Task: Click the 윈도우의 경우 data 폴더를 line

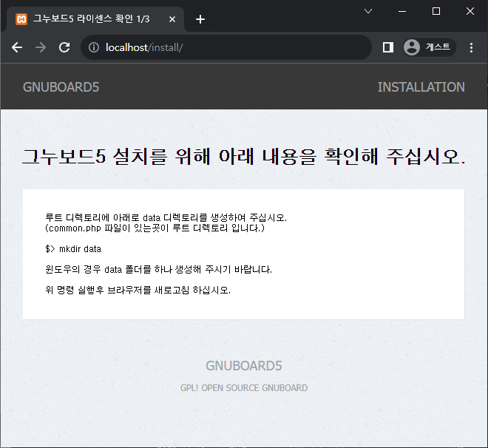Action: tap(158, 269)
